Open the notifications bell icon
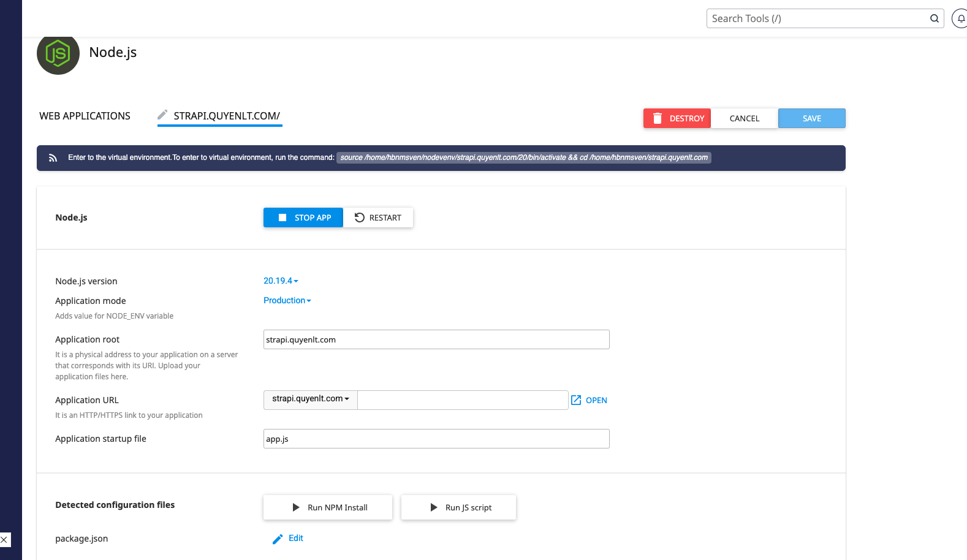Viewport: 967px width, 560px height. tap(960, 18)
